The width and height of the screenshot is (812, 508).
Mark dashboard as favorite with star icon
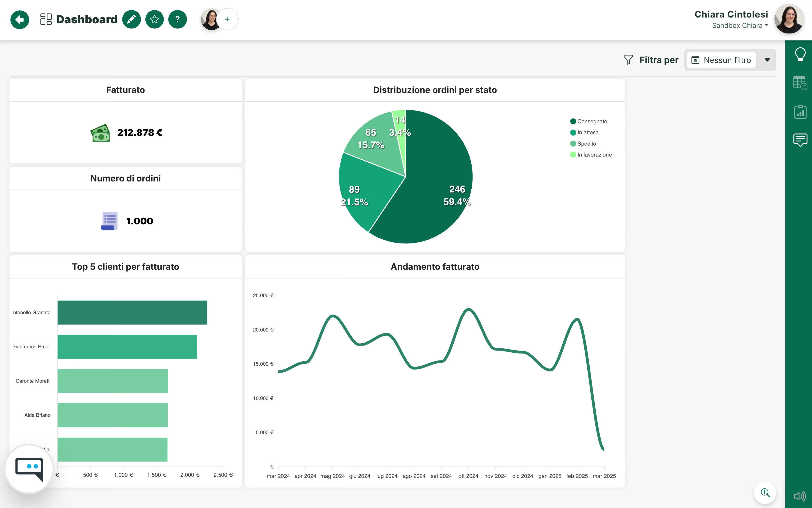click(x=155, y=20)
